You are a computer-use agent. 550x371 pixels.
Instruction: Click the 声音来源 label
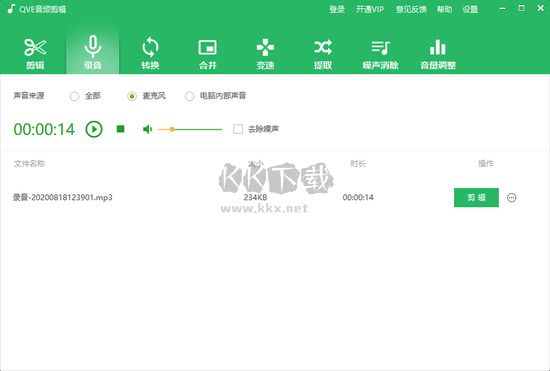point(29,96)
